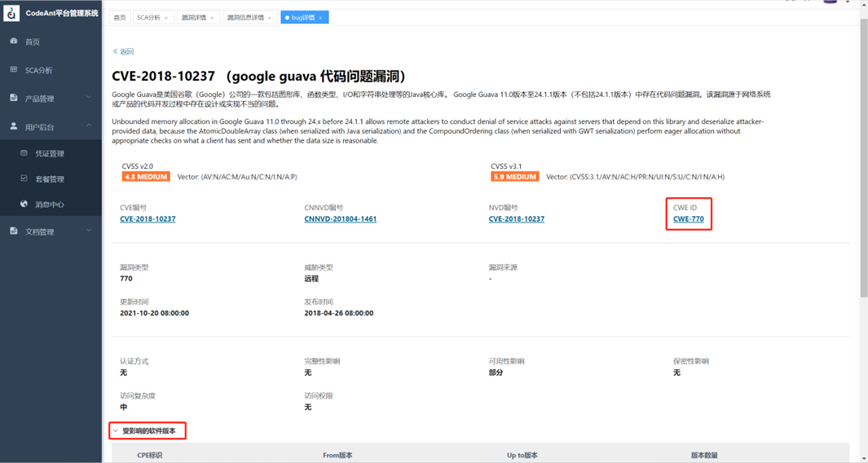Image resolution: width=868 pixels, height=463 pixels.
Task: Click the 更新时间 value 2021-10-20 08:00:00
Action: [x=154, y=313]
